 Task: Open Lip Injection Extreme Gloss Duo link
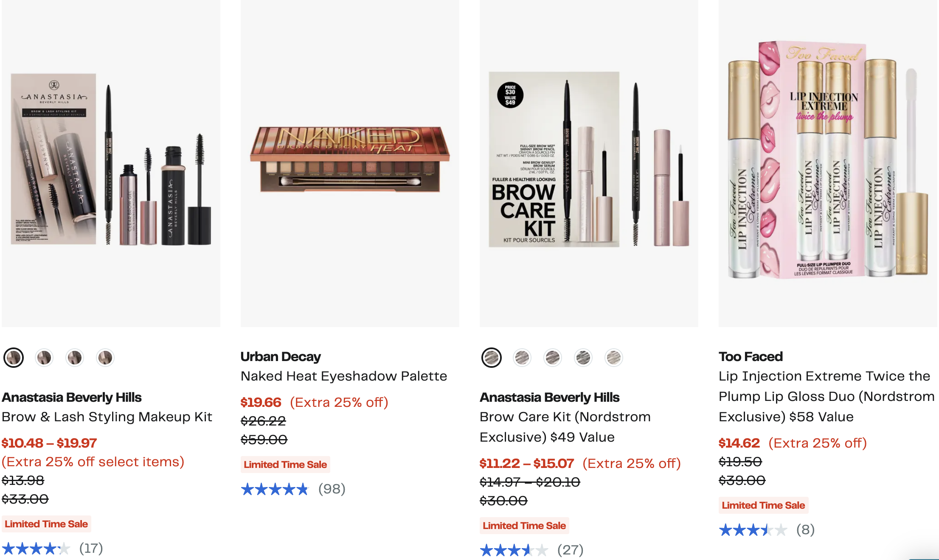click(x=826, y=397)
